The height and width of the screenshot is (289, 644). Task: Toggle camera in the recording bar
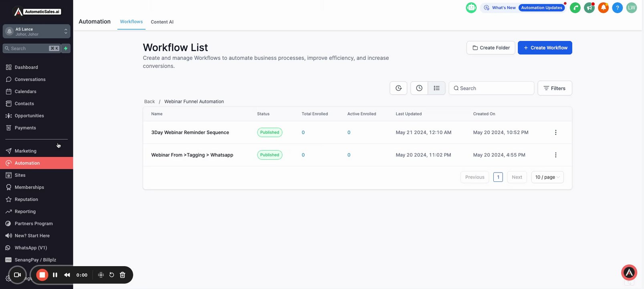click(x=17, y=275)
